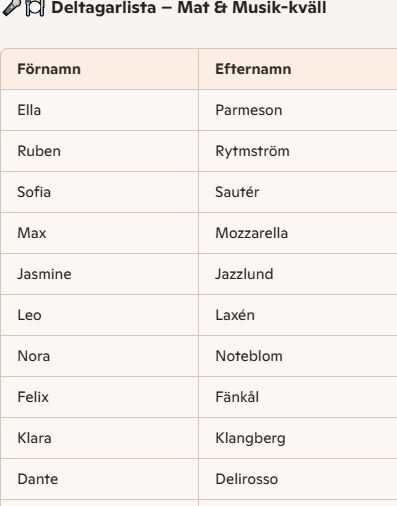Select the Deltagarlista Mat & Musik-kväll heading
Image resolution: width=397 pixels, height=506 pixels.
(189, 7)
